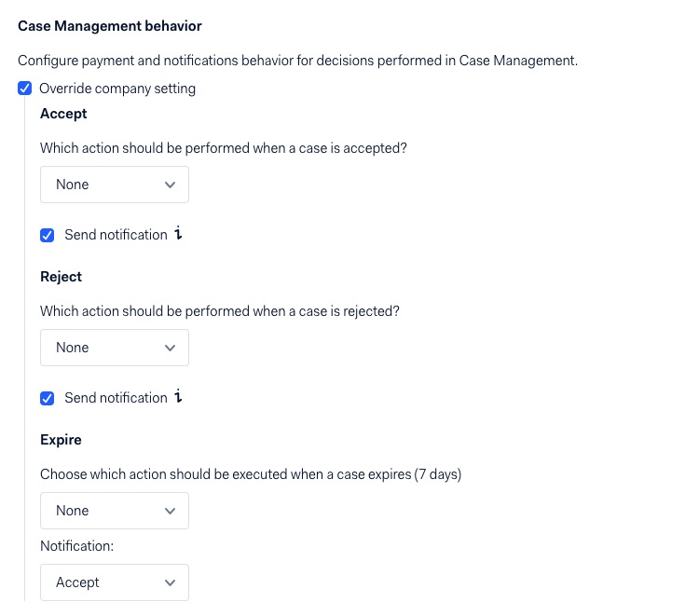Expand the action dropdown for expired cases
Viewport: 685px width, 616px height.
tap(115, 511)
